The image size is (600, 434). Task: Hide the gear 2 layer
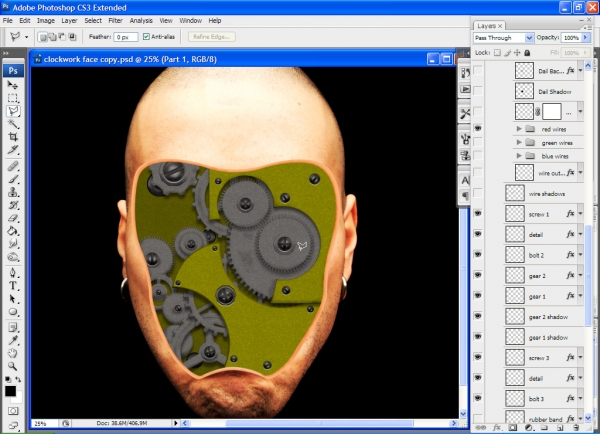[x=478, y=275]
